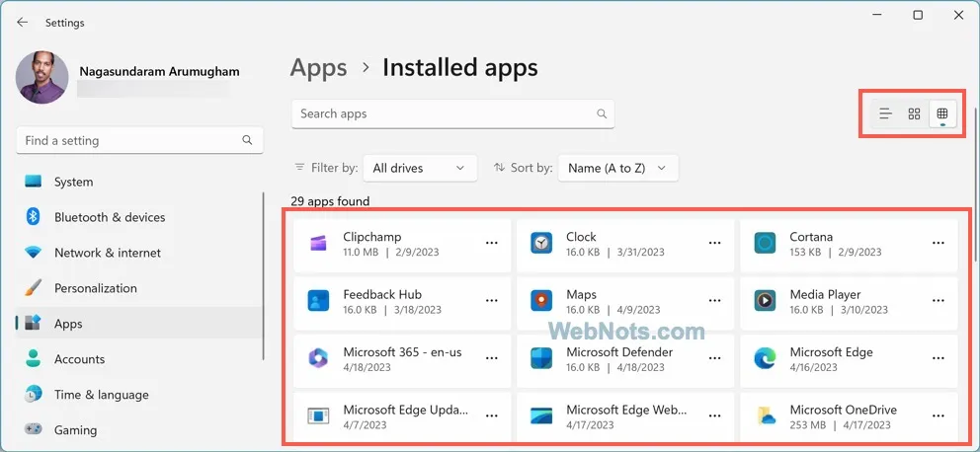Open more options for Feedback Hub
The width and height of the screenshot is (980, 452).
pos(492,301)
